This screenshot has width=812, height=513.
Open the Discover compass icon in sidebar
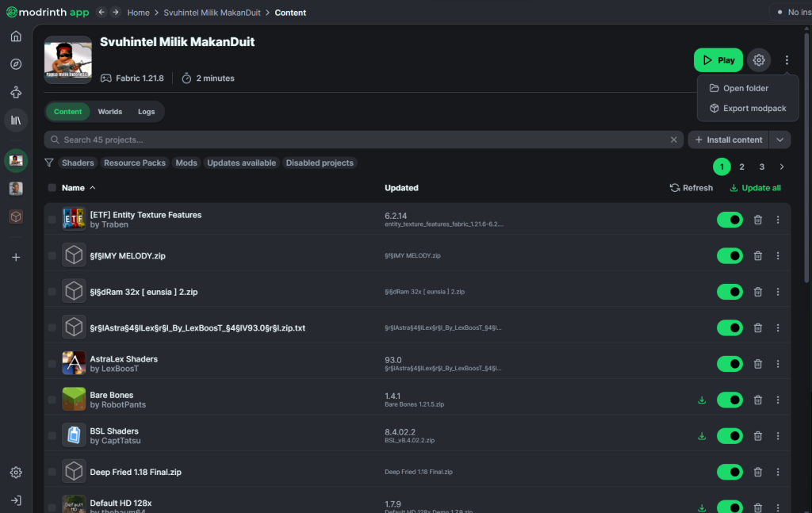pyautogui.click(x=16, y=64)
